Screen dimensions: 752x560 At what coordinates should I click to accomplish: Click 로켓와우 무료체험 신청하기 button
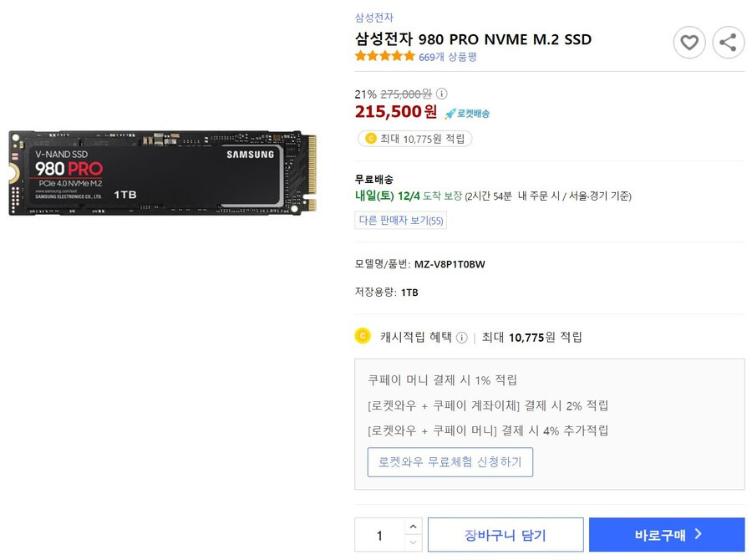[x=450, y=462]
